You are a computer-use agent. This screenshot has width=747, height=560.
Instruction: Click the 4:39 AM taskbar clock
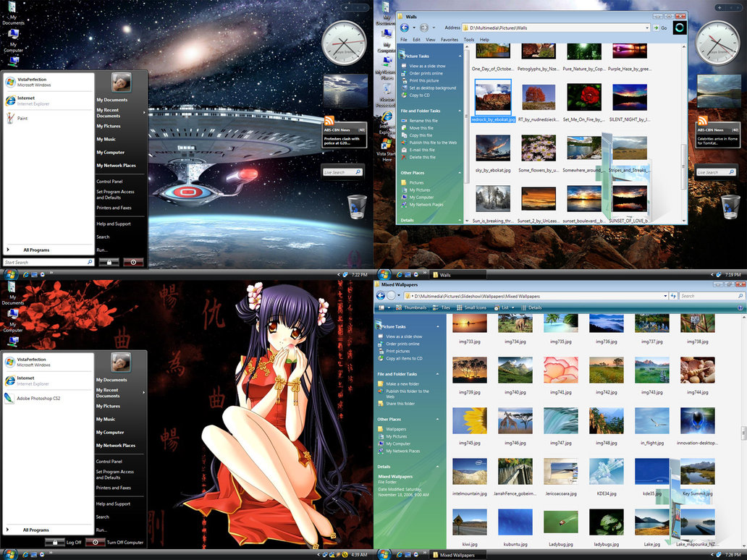[359, 555]
